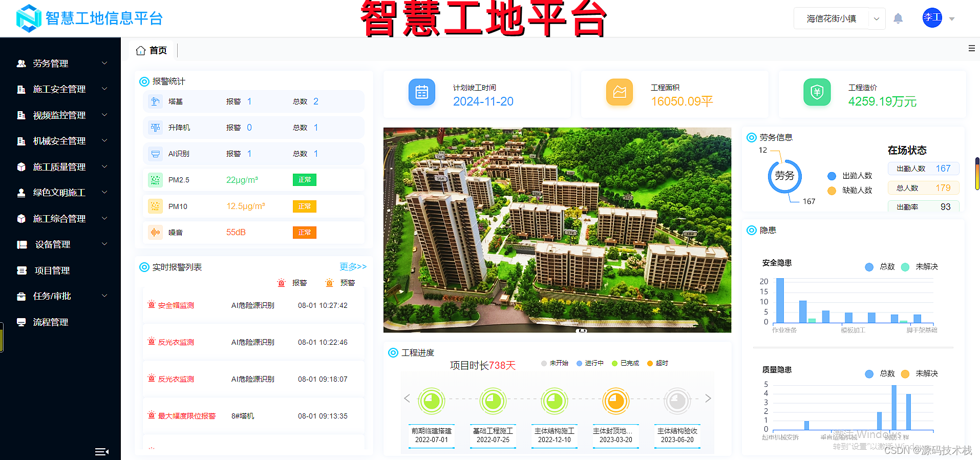Select 主体封顶地 orange progress node

click(x=616, y=401)
